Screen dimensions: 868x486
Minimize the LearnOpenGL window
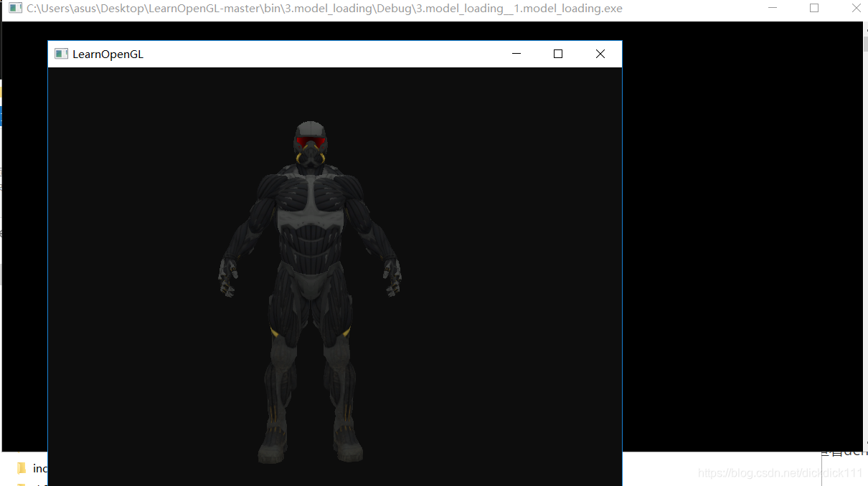click(x=516, y=54)
